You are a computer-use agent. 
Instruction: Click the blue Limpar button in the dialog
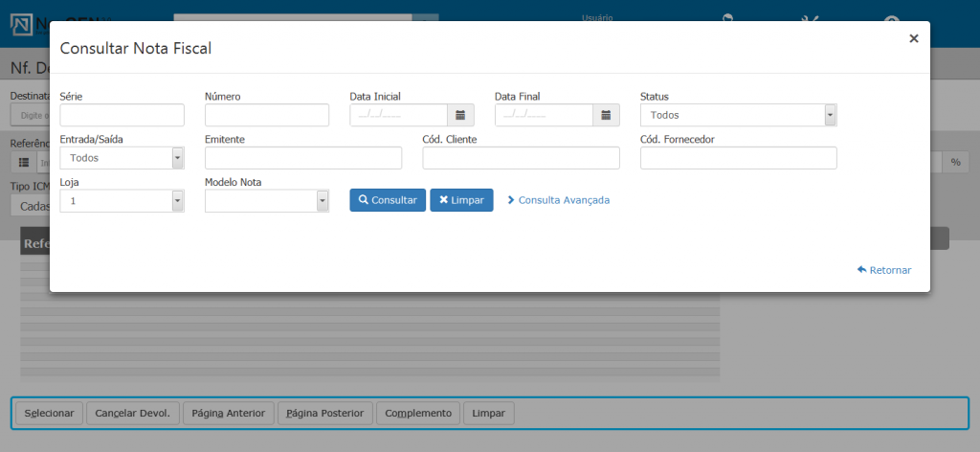[x=461, y=200]
